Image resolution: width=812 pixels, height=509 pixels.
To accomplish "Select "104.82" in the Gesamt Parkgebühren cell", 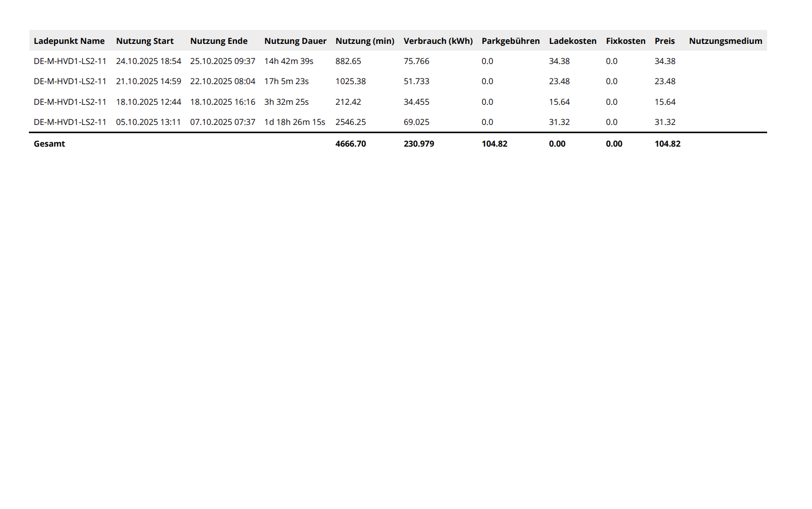I will [x=495, y=144].
